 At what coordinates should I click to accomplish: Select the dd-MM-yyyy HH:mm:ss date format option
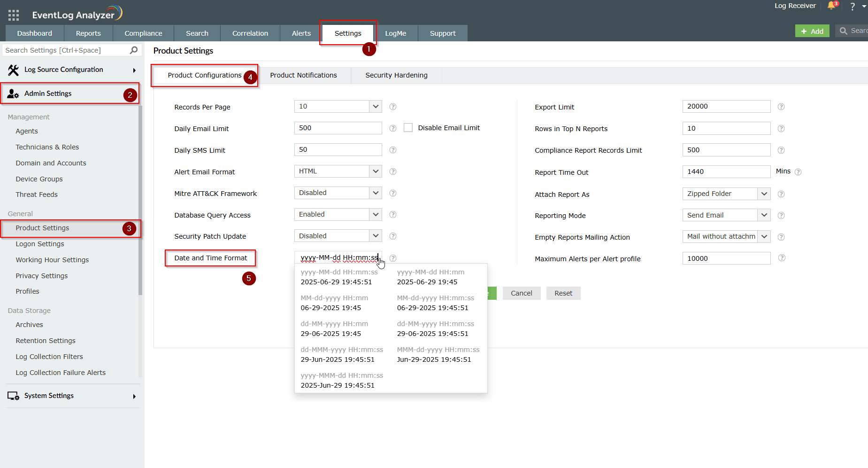(x=436, y=329)
